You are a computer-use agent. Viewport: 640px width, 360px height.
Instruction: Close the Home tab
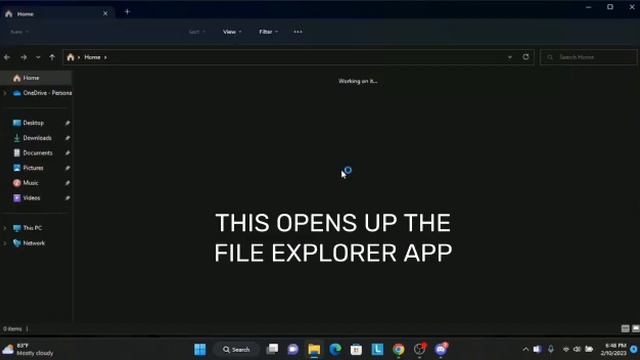105,13
